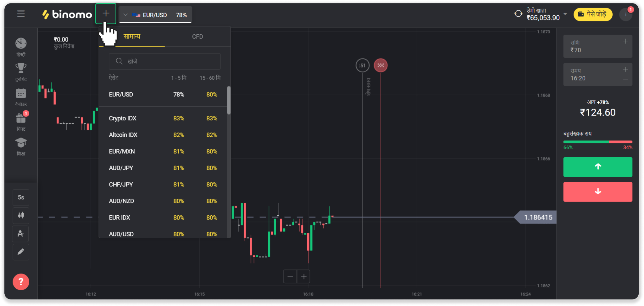Click the green up trade button

click(597, 167)
